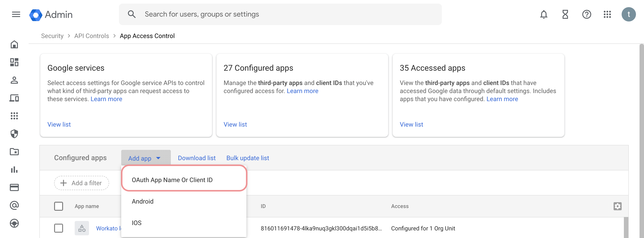The width and height of the screenshot is (644, 238).
Task: Open table column settings gear
Action: pyautogui.click(x=617, y=206)
